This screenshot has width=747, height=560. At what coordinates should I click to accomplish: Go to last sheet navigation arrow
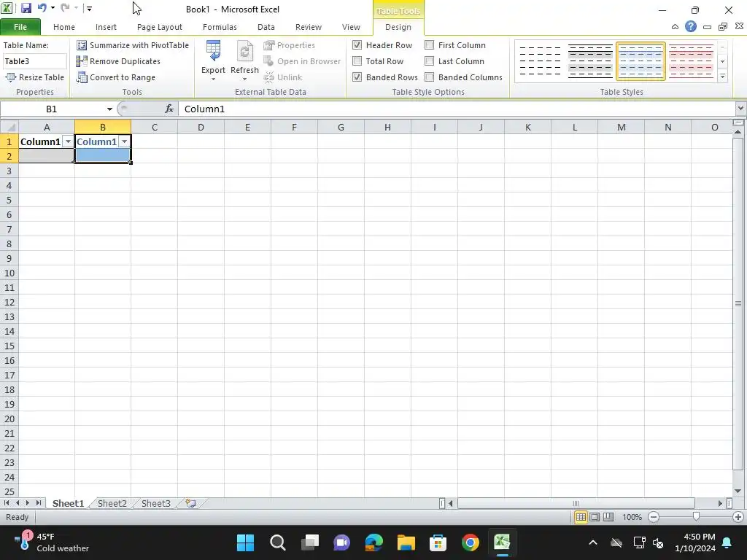(38, 503)
